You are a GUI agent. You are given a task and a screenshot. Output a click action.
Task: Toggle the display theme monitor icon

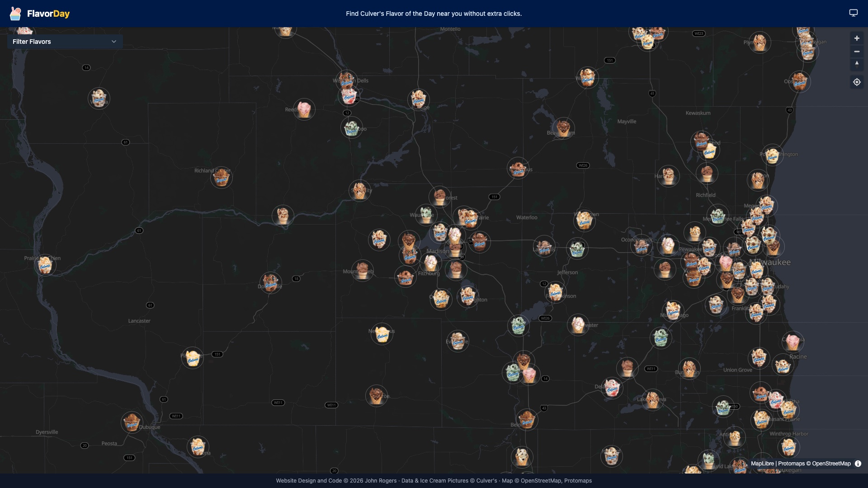(x=853, y=13)
